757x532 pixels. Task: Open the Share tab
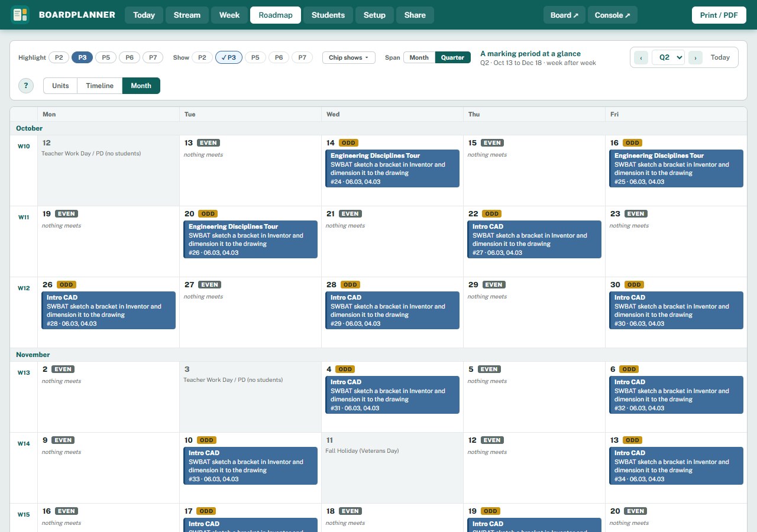pos(415,15)
